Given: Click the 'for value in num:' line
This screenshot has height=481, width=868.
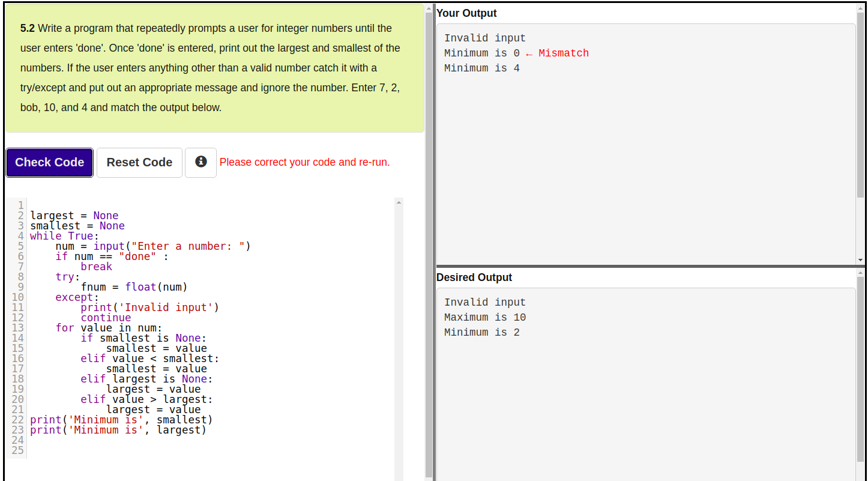Looking at the screenshot, I should (x=109, y=328).
